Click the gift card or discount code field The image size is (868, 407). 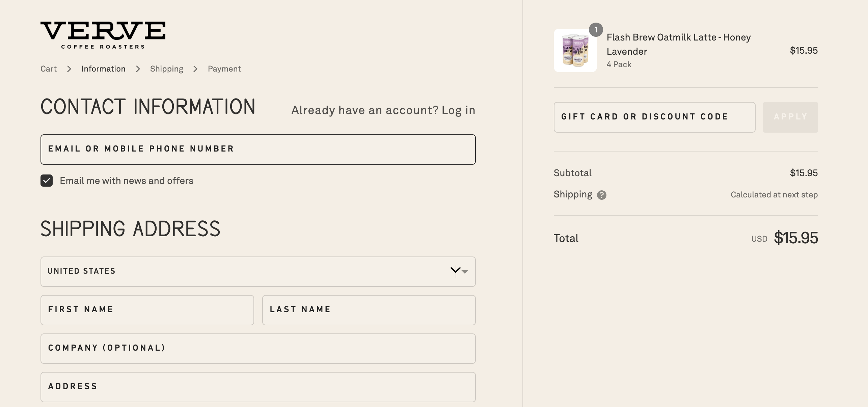coord(654,117)
